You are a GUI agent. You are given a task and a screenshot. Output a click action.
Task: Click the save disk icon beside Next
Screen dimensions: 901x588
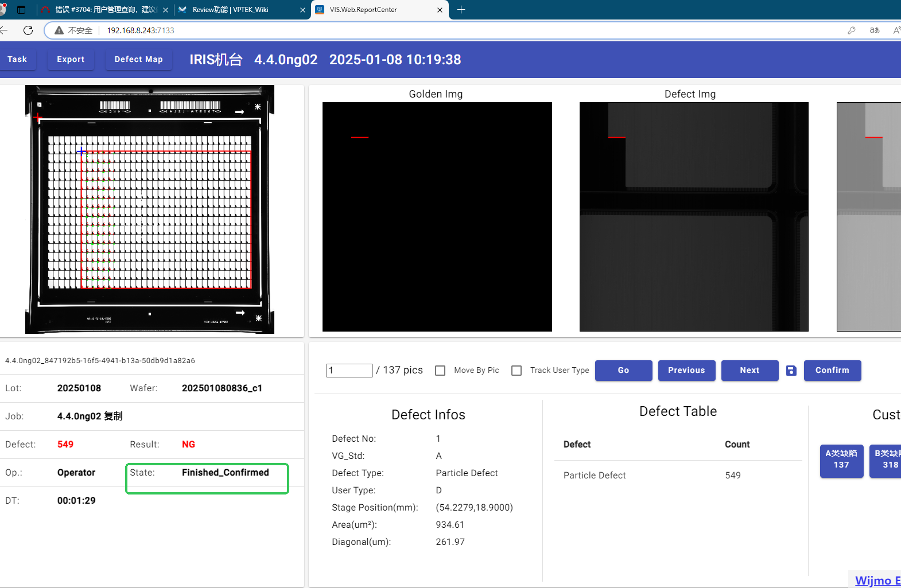coord(791,371)
